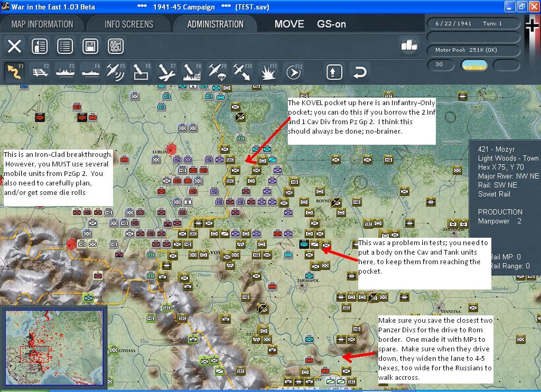The image size is (541, 392).
Task: Open the person-with-list preferences icon
Action: (x=40, y=46)
